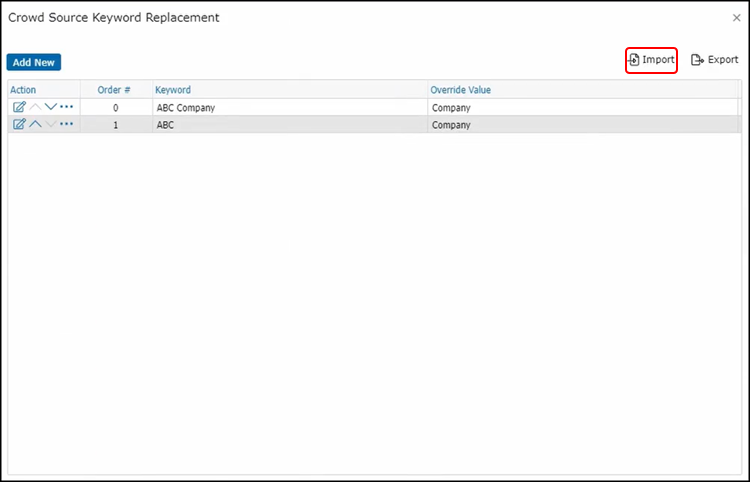This screenshot has width=750, height=482.
Task: Move ABC Company row down
Action: pyautogui.click(x=51, y=107)
